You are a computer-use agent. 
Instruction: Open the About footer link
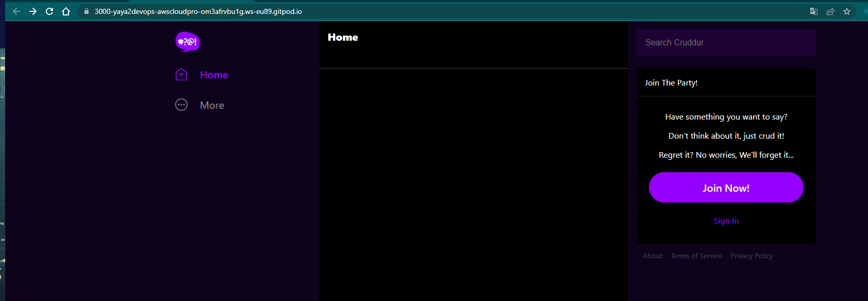pyautogui.click(x=653, y=256)
